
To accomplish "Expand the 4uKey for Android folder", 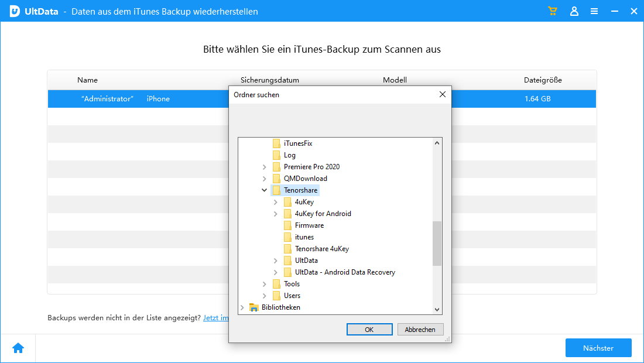I will click(x=276, y=214).
